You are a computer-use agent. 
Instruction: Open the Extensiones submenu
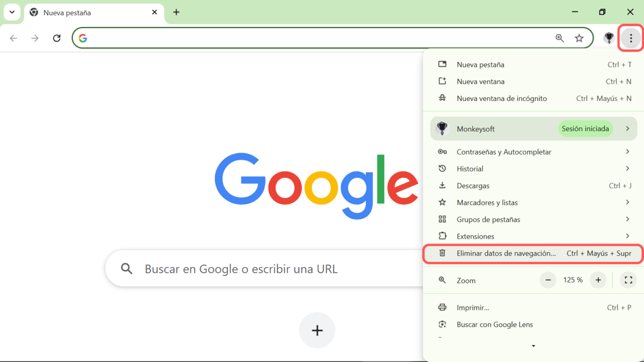[x=534, y=236]
